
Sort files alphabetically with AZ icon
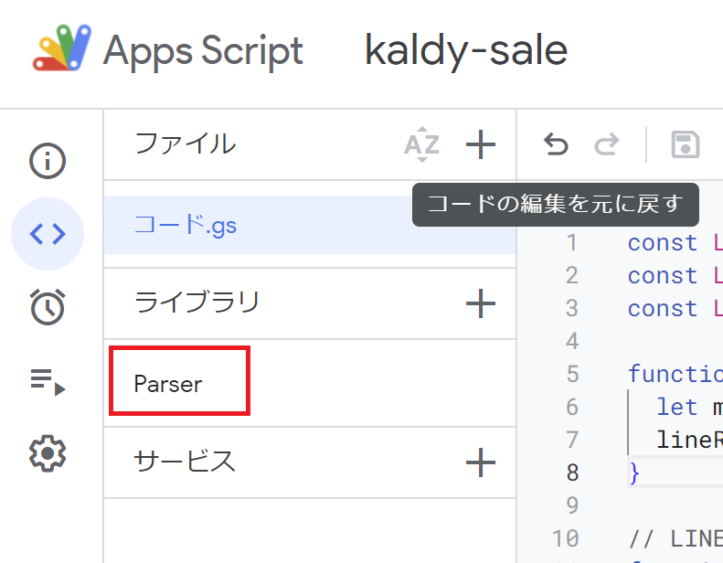[x=422, y=145]
